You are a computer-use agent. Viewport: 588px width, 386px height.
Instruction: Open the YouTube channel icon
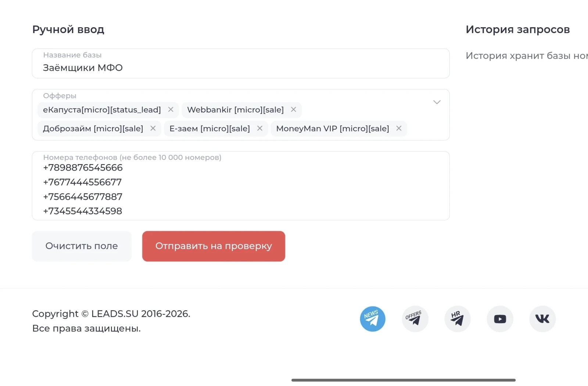pyautogui.click(x=500, y=319)
